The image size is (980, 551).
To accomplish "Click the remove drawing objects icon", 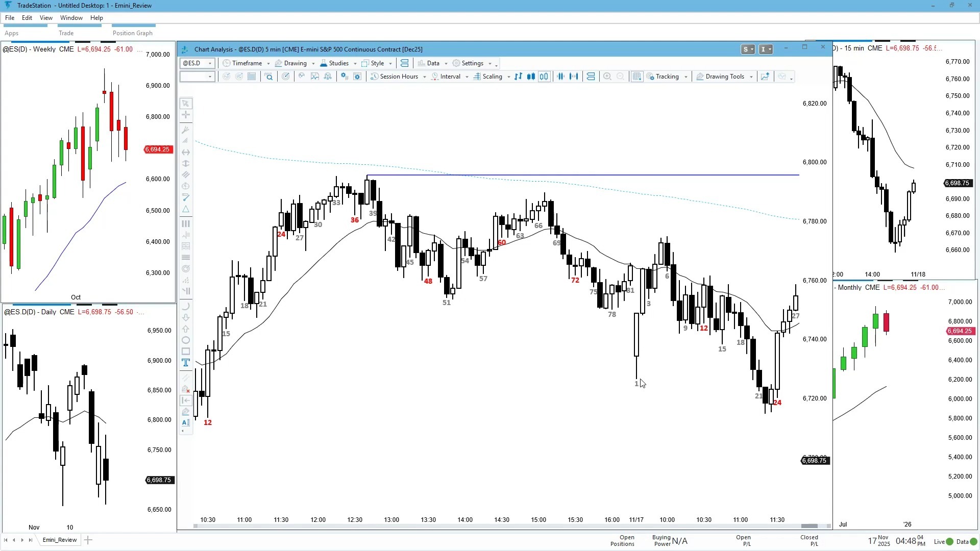I will 186,389.
